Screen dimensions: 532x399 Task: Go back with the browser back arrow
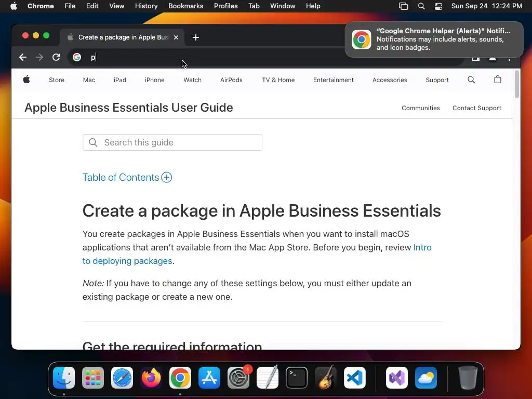(23, 57)
